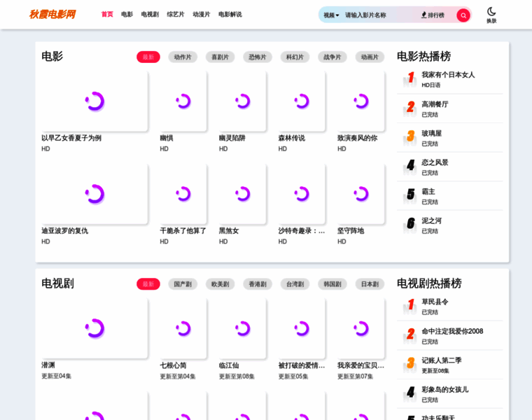Click the 电影 section heading

52,56
